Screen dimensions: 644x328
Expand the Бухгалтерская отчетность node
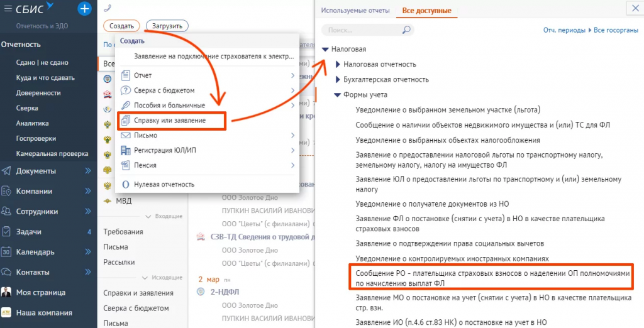click(338, 80)
